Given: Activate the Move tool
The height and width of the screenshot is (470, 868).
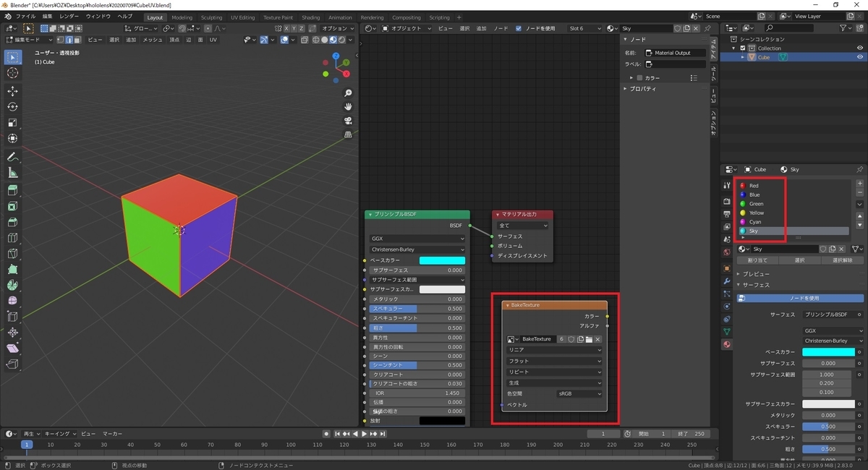Looking at the screenshot, I should (13, 91).
